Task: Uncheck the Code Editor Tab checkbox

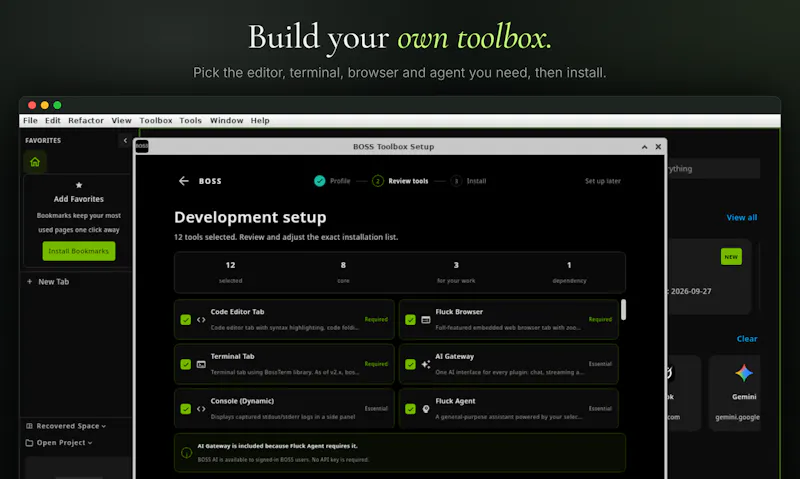Action: 186,320
